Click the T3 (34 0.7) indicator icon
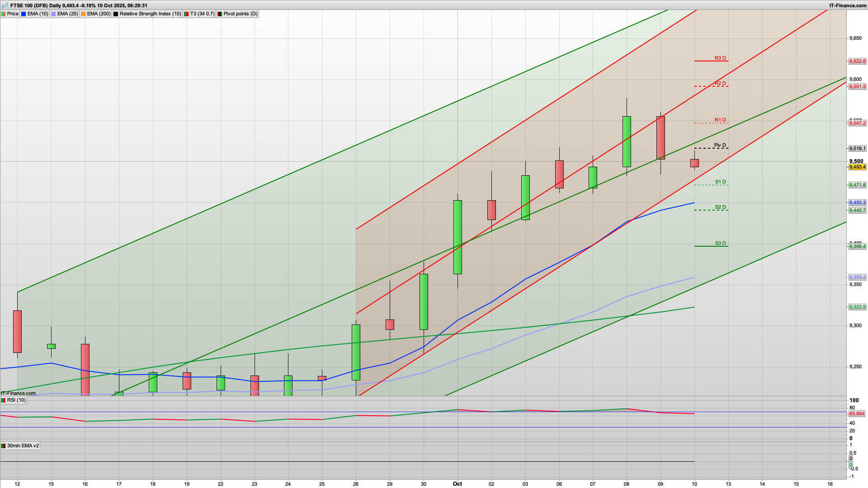This screenshot has width=868, height=488. tap(186, 14)
